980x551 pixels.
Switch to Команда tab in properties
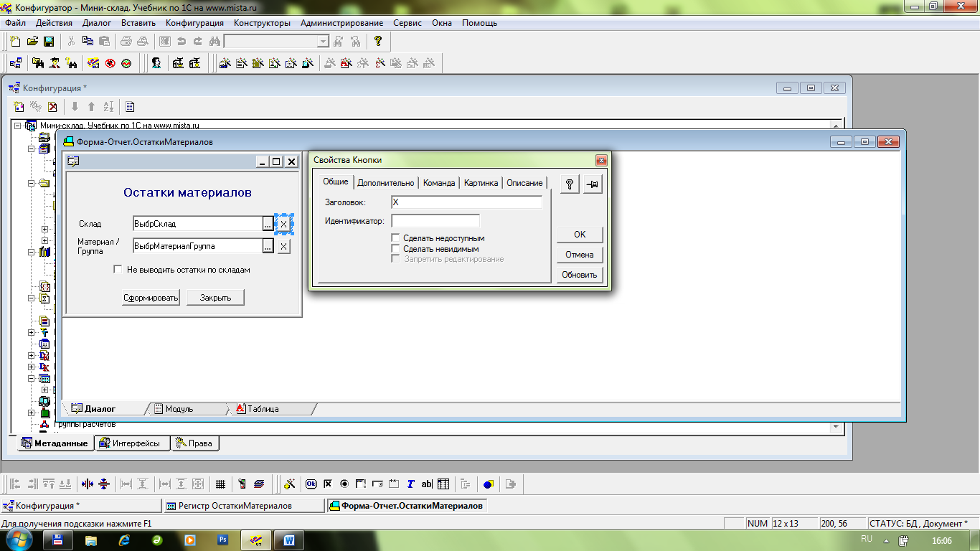(439, 183)
